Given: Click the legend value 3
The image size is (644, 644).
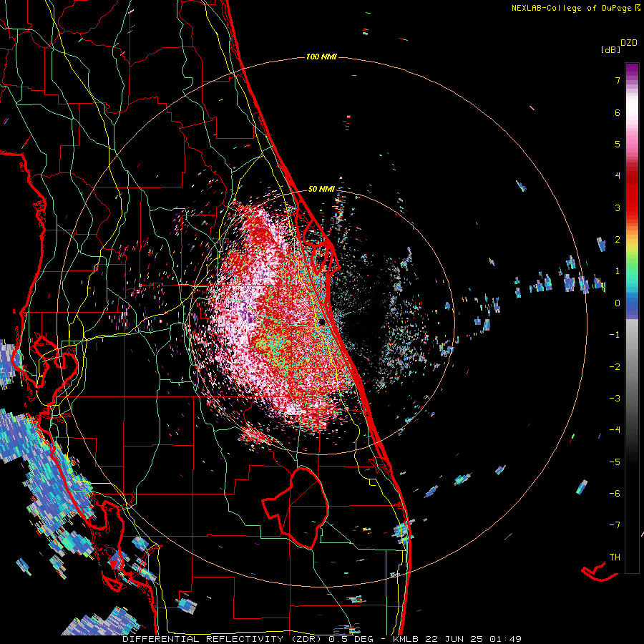Looking at the screenshot, I should 618,208.
